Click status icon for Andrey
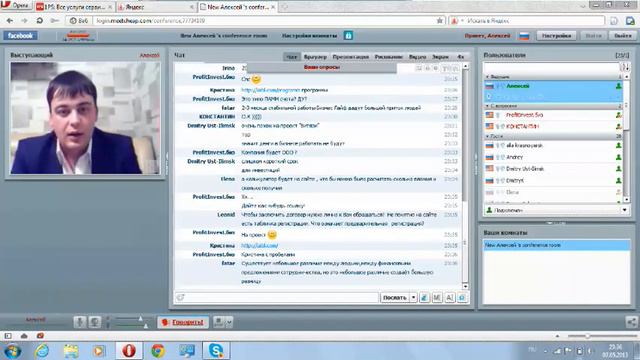The height and width of the screenshot is (360, 640). point(618,157)
